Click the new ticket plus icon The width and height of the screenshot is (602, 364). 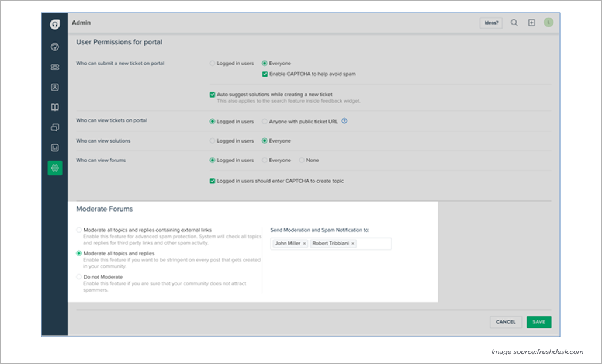(x=531, y=23)
